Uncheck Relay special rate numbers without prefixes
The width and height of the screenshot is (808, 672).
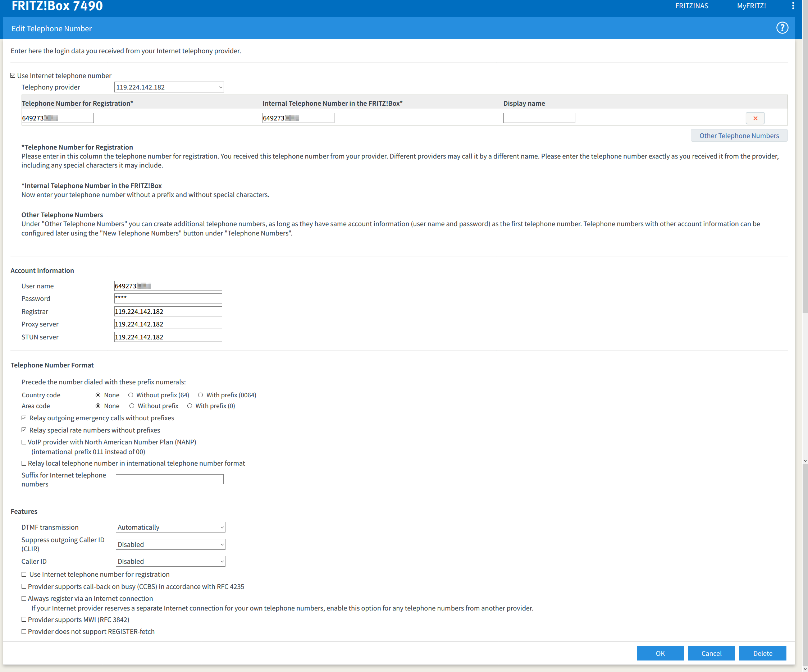tap(24, 430)
